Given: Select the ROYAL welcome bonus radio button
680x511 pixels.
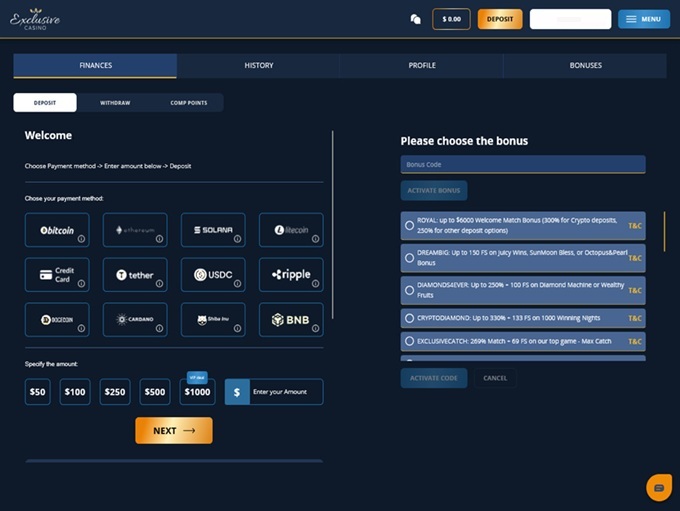Looking at the screenshot, I should coord(410,226).
